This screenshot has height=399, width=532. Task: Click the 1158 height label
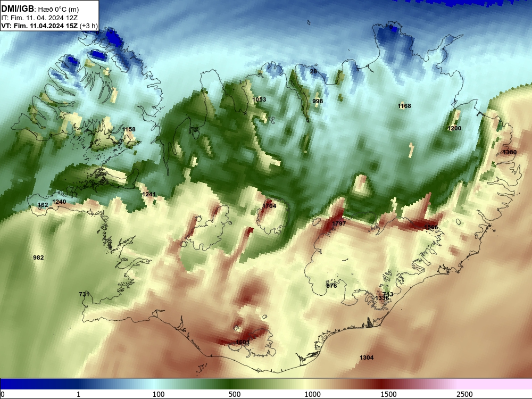[x=129, y=129]
